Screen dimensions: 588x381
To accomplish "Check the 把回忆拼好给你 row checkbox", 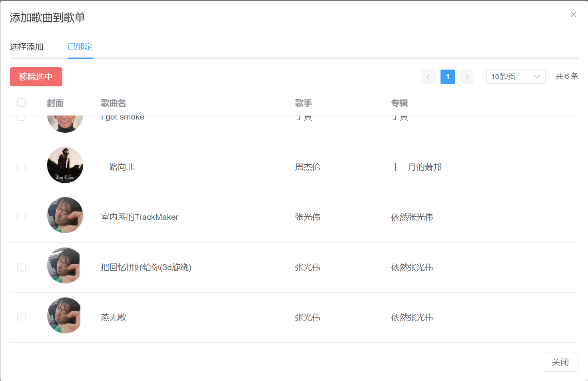I will [x=22, y=267].
